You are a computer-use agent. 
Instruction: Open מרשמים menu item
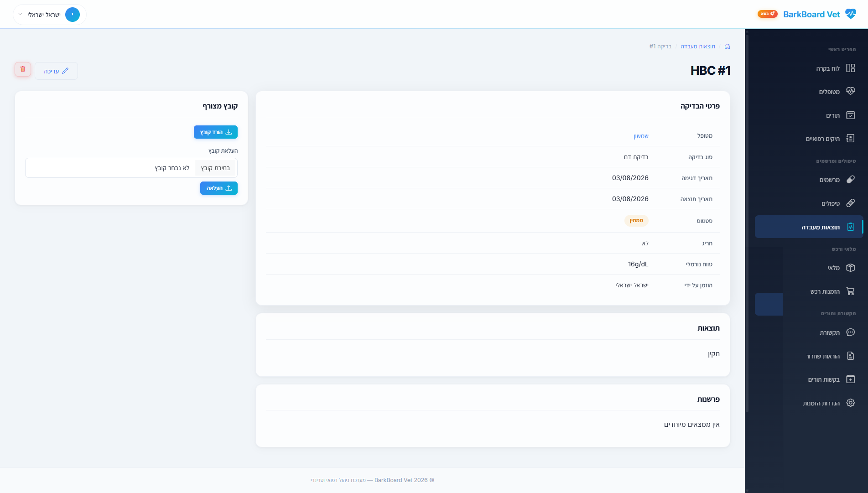(x=809, y=180)
